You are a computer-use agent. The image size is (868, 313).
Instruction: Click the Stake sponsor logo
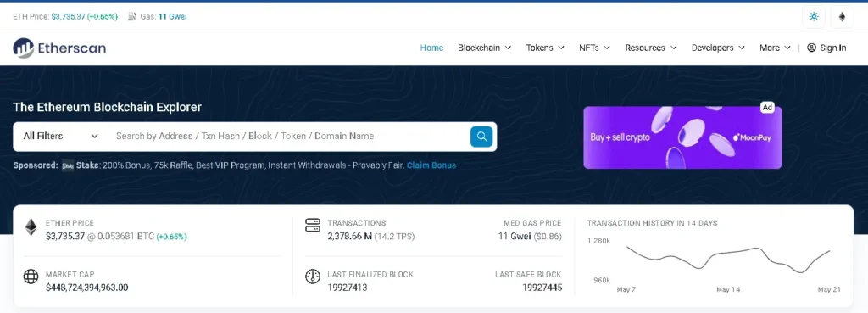68,165
